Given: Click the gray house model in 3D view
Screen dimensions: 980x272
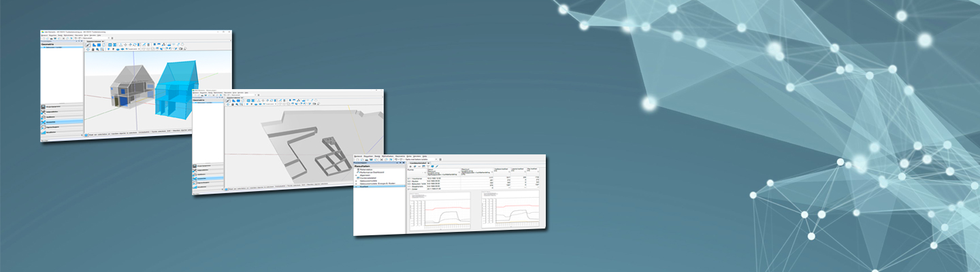Looking at the screenshot, I should pyautogui.click(x=133, y=86).
